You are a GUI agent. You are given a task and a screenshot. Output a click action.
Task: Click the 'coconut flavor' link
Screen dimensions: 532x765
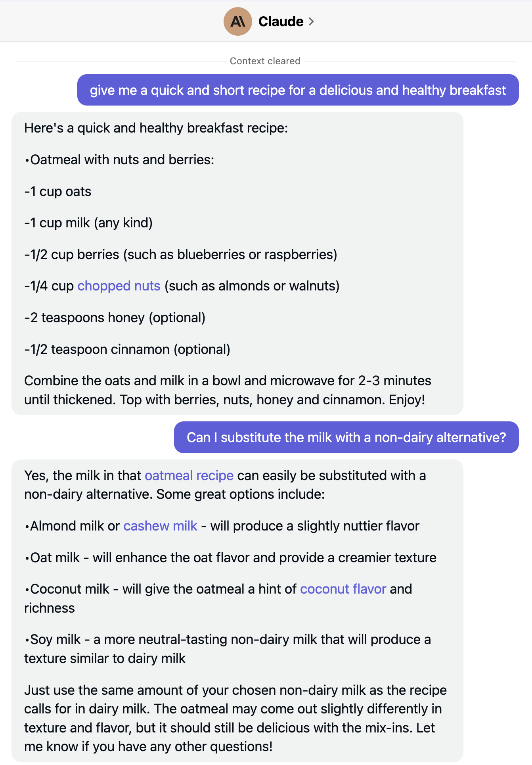(343, 589)
